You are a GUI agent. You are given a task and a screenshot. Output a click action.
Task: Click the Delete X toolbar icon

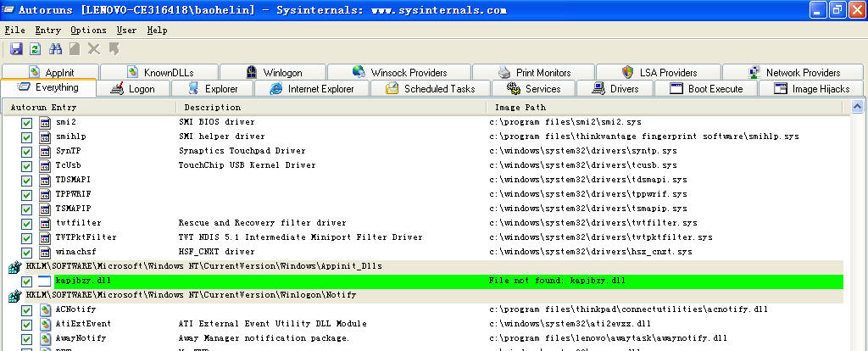coord(93,48)
